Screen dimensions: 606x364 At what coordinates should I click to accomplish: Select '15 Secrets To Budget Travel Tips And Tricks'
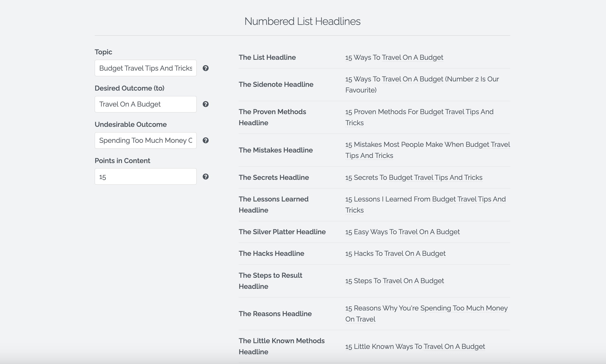click(x=414, y=177)
